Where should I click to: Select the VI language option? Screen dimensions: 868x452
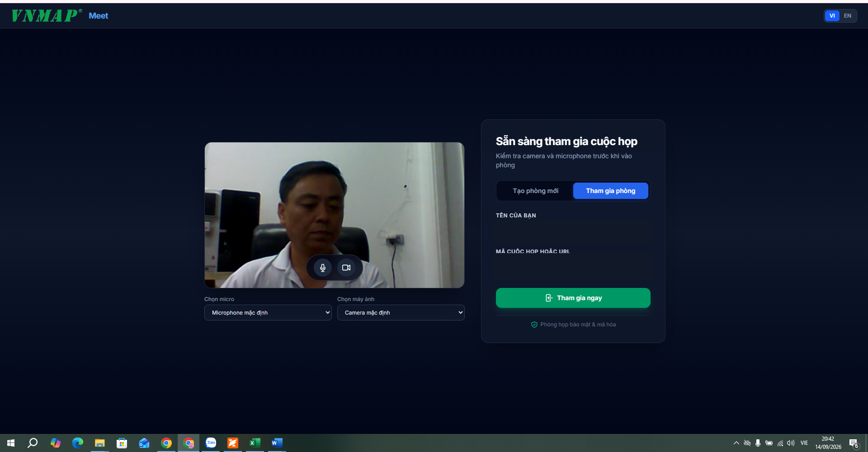(832, 16)
